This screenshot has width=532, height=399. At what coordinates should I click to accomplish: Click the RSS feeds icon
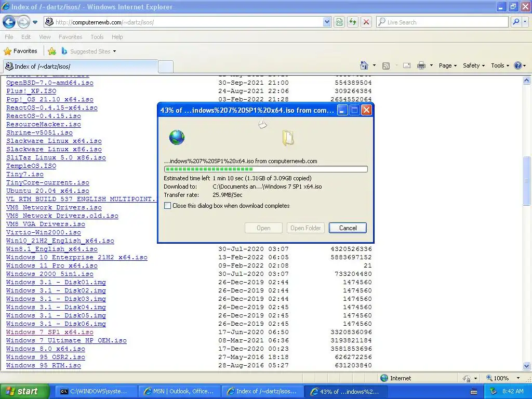(386, 66)
